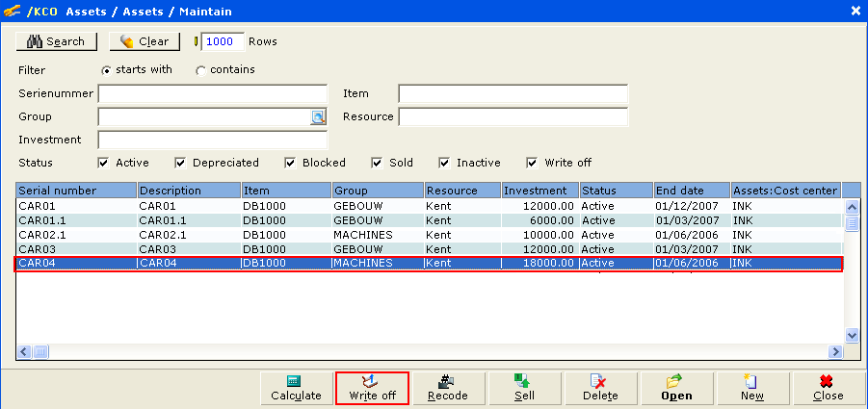Image resolution: width=868 pixels, height=409 pixels.
Task: Click the horizontal scrollbar right arrow
Action: click(x=835, y=351)
